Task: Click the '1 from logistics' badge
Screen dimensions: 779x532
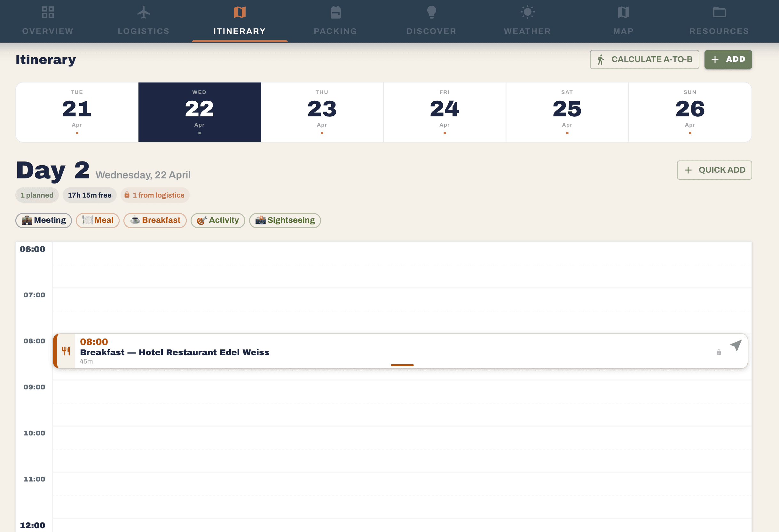Action: coord(155,195)
